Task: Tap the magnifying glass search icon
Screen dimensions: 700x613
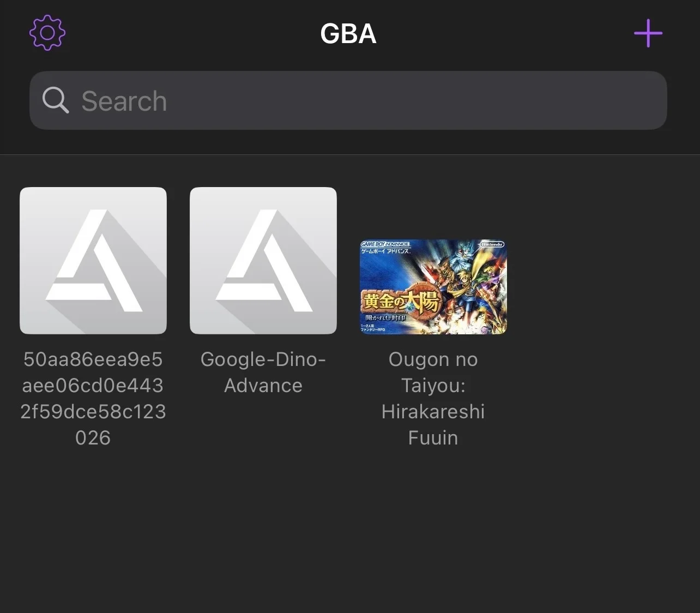Action: click(x=55, y=100)
